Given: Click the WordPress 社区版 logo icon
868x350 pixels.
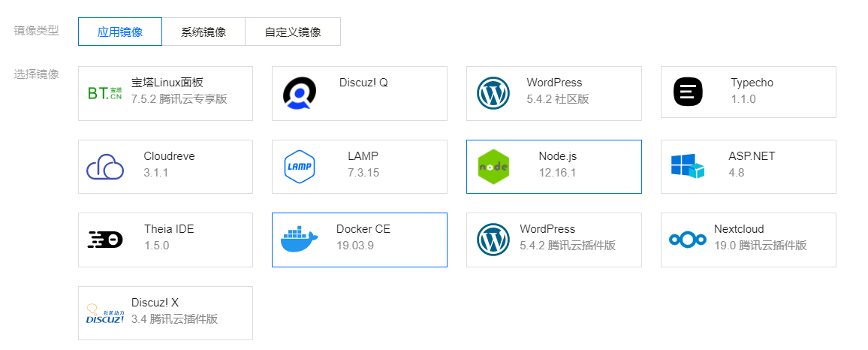Looking at the screenshot, I should point(493,92).
